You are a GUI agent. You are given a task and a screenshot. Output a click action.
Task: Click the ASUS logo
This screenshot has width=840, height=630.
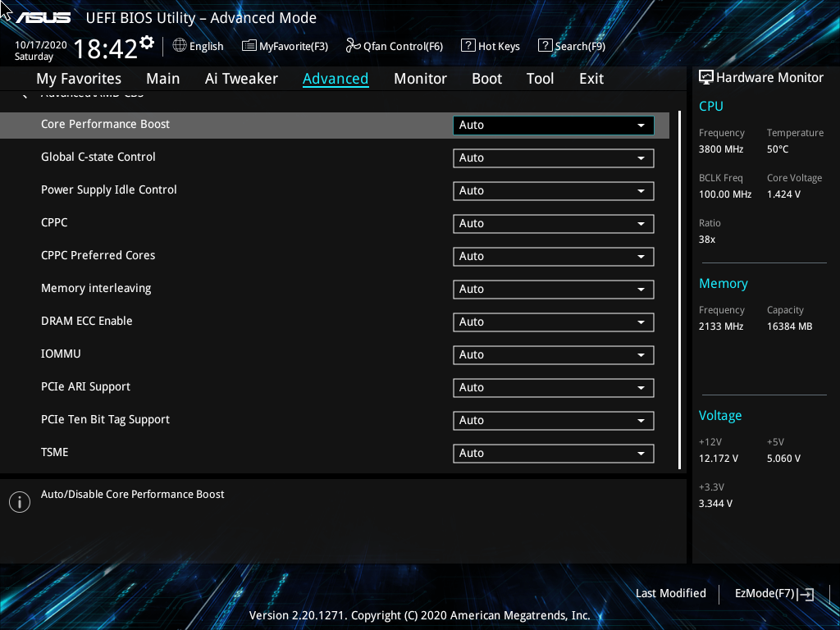click(x=43, y=18)
